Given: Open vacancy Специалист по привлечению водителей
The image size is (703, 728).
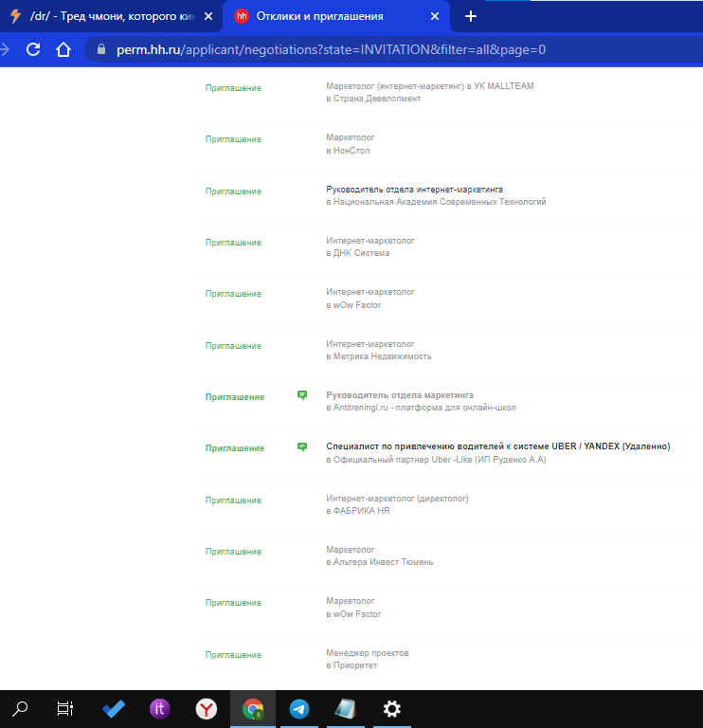Looking at the screenshot, I should point(498,446).
